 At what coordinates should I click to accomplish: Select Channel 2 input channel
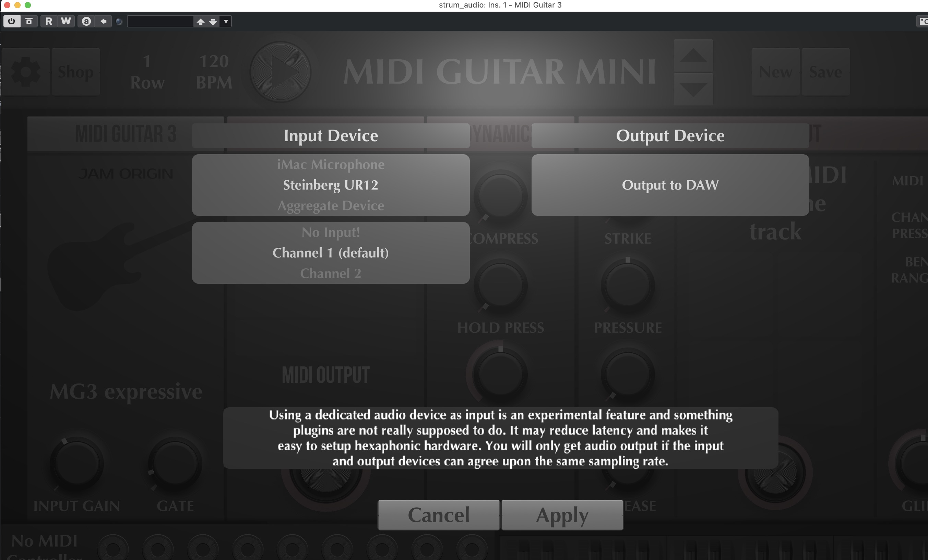(331, 273)
